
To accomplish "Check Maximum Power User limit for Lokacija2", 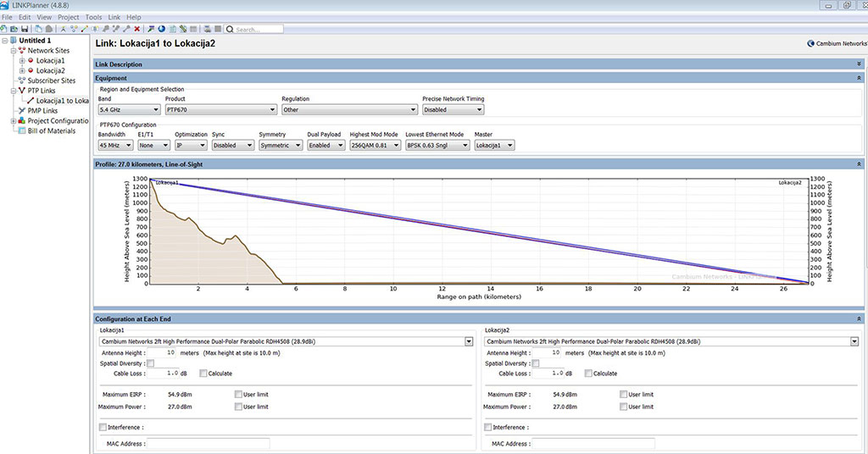I will (623, 407).
